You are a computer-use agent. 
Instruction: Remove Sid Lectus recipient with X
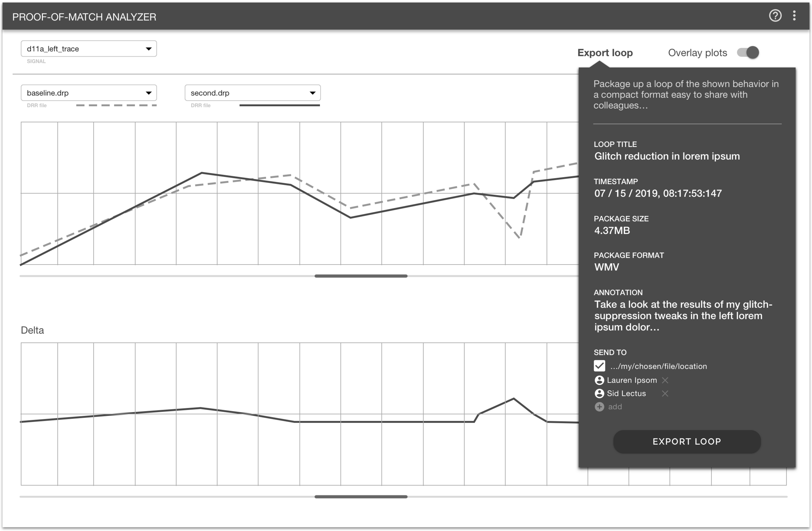coord(665,394)
